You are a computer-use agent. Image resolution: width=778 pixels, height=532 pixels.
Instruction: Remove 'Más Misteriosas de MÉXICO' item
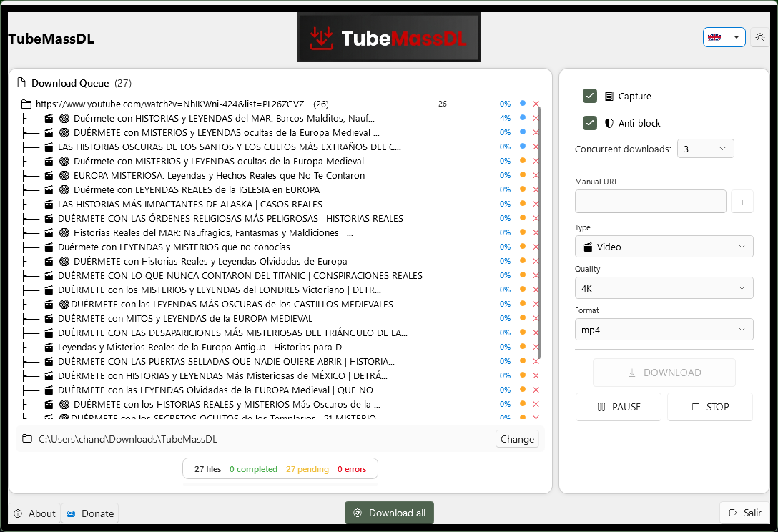point(536,375)
